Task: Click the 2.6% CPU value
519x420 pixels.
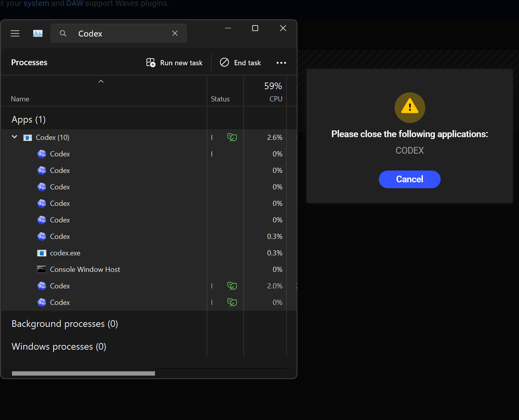Action: click(x=275, y=138)
